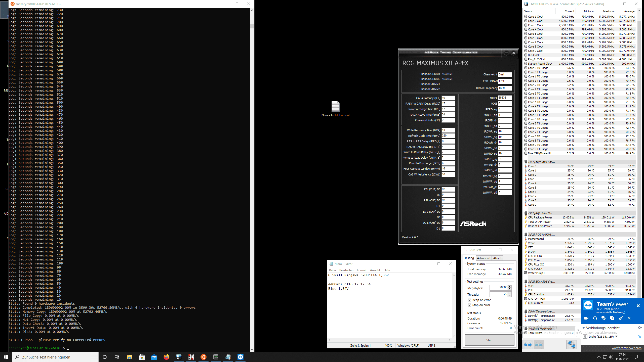This screenshot has height=362, width=644.
Task: Collapse TeamViewer panel with double chevron
Action: 629,318
